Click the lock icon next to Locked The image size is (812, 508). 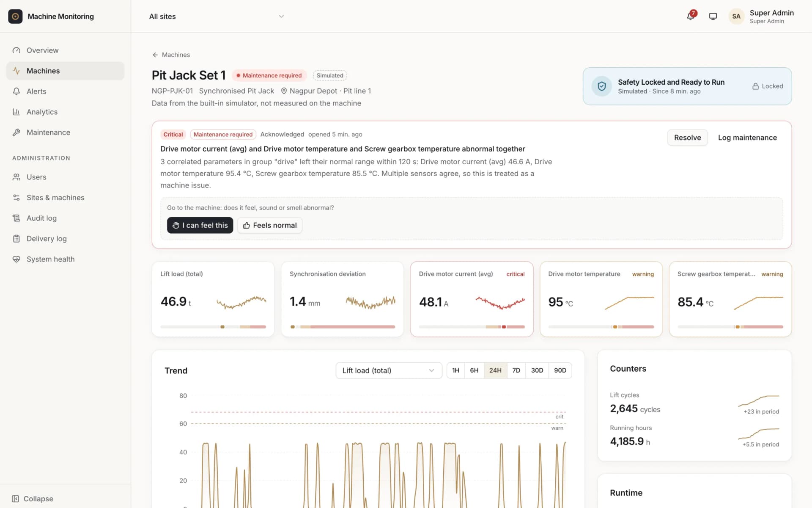coord(755,86)
